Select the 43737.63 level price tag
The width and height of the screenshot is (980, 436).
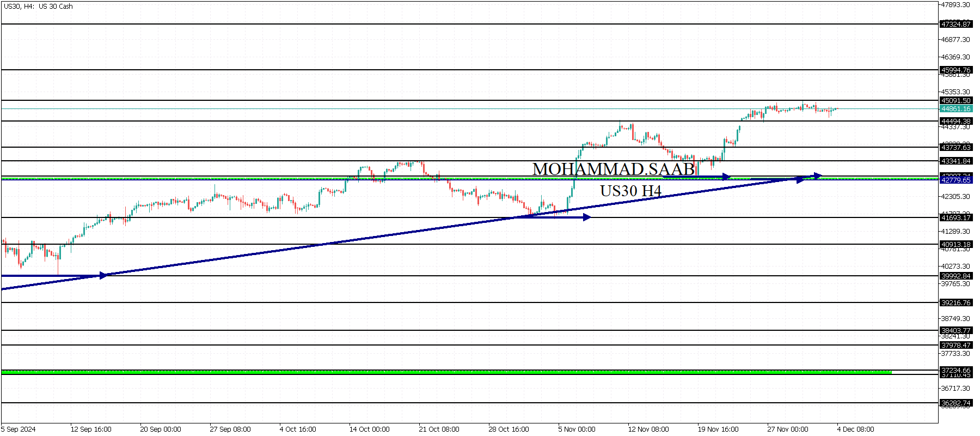[x=956, y=147]
